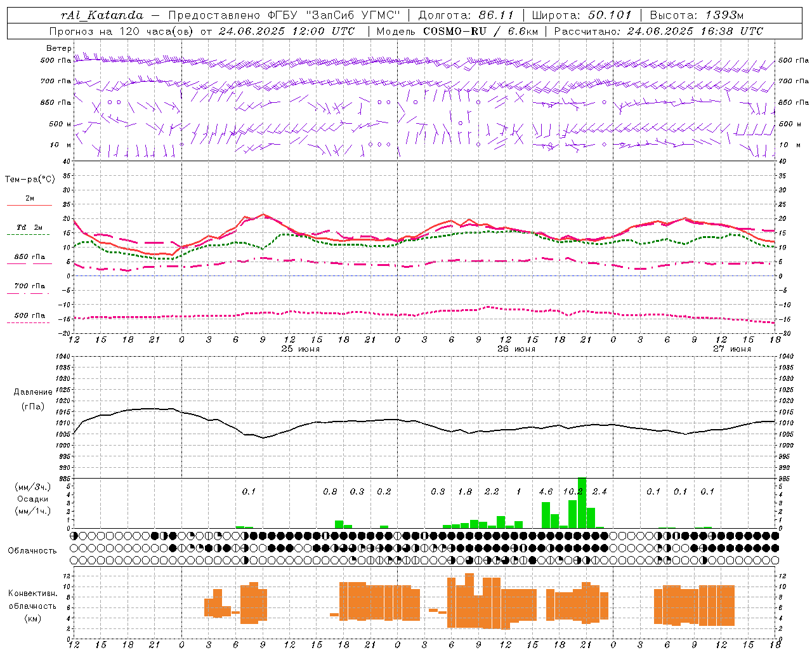Click the Долгота: 86.11 header value
Image resolution: width=812 pixels, height=650 pixels.
pos(466,15)
